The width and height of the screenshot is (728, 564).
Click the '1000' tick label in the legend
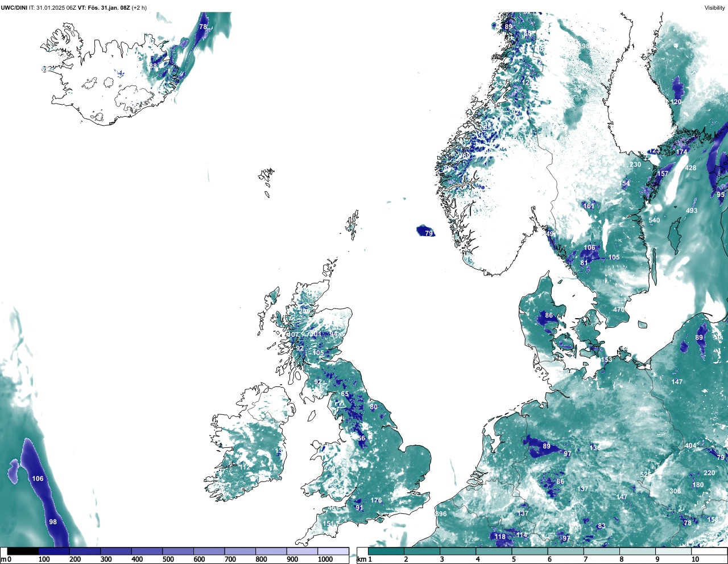[x=325, y=560]
